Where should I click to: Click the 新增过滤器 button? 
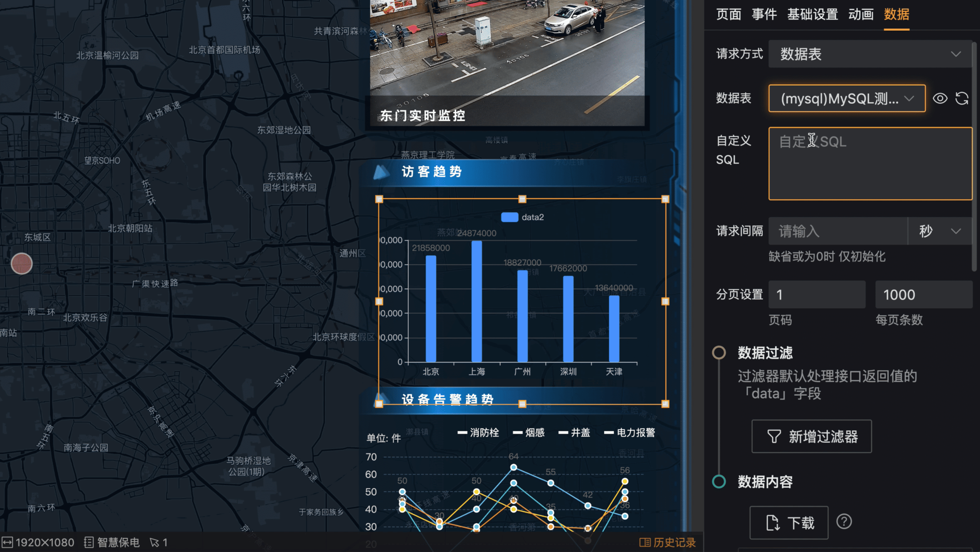coord(811,436)
